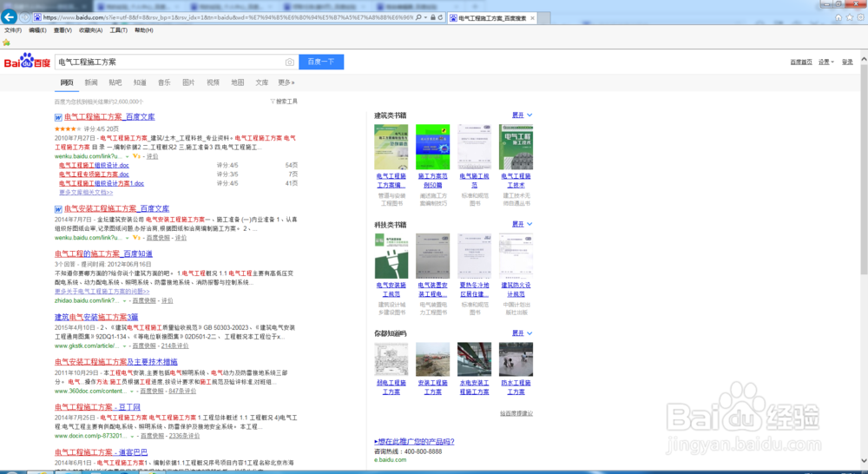Viewport: 868px width, 474px height.
Task: Click the Baidu logo
Action: [x=27, y=61]
